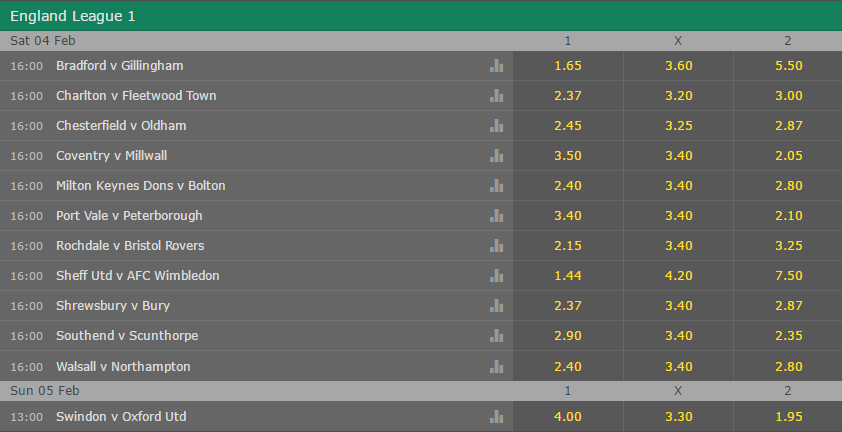The height and width of the screenshot is (432, 842).
Task: Open the Shrewsbury v Bury match
Action: pos(113,306)
